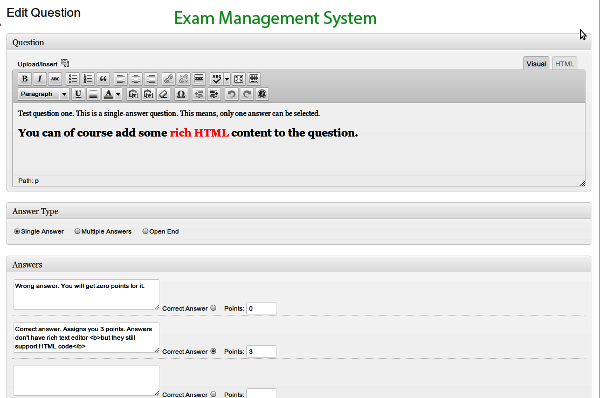Apply strikethrough with the ABC button

click(x=55, y=79)
